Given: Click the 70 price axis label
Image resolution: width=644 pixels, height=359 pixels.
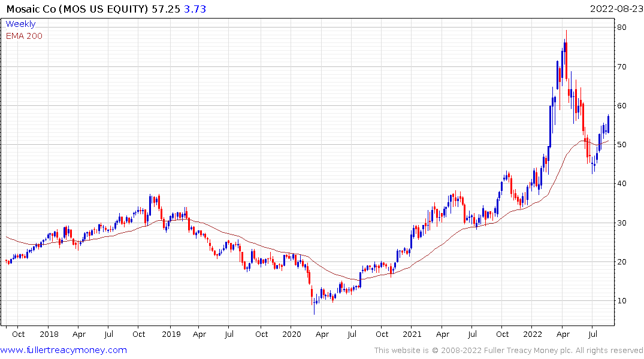Looking at the screenshot, I should pyautogui.click(x=621, y=66).
